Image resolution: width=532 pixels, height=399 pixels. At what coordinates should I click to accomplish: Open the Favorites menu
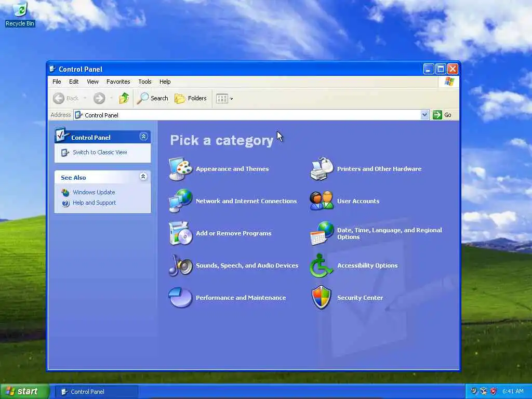click(118, 82)
